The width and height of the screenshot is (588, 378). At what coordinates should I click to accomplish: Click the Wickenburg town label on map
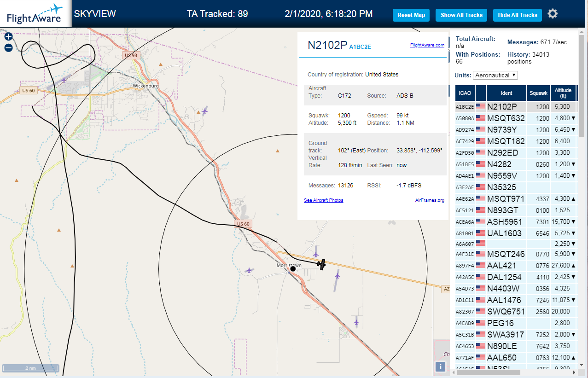pos(146,86)
